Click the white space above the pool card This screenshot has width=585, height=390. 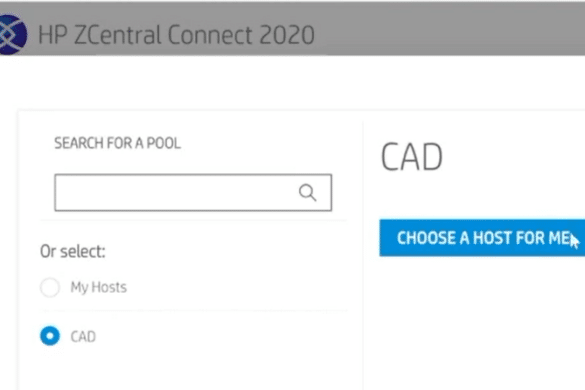point(292,83)
